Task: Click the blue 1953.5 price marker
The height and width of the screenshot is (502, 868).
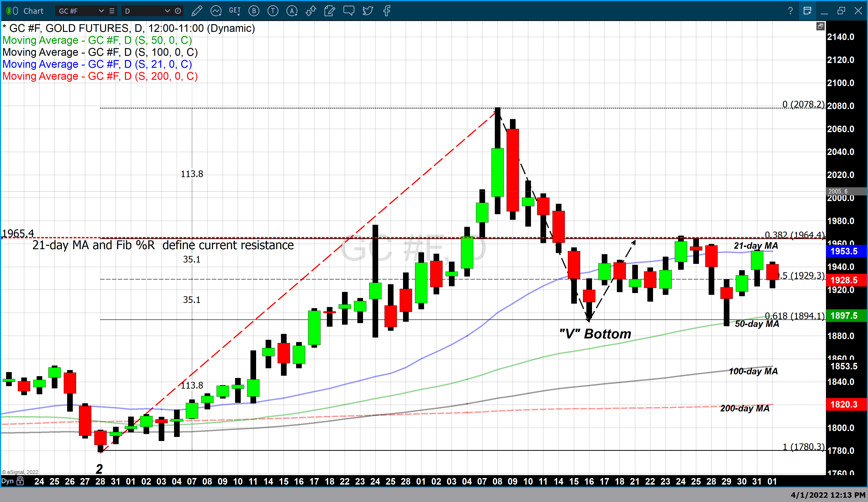Action: (846, 251)
